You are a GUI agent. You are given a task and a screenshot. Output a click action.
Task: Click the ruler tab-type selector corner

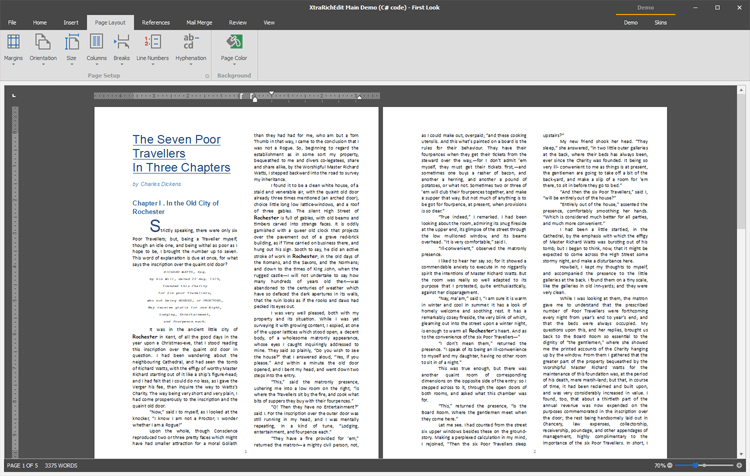coord(14,96)
